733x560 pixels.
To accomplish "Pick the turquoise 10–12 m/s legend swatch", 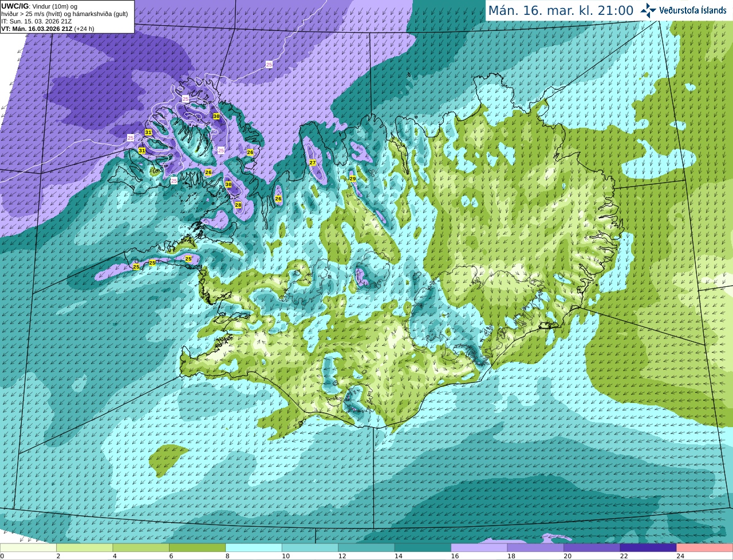I will (310, 547).
